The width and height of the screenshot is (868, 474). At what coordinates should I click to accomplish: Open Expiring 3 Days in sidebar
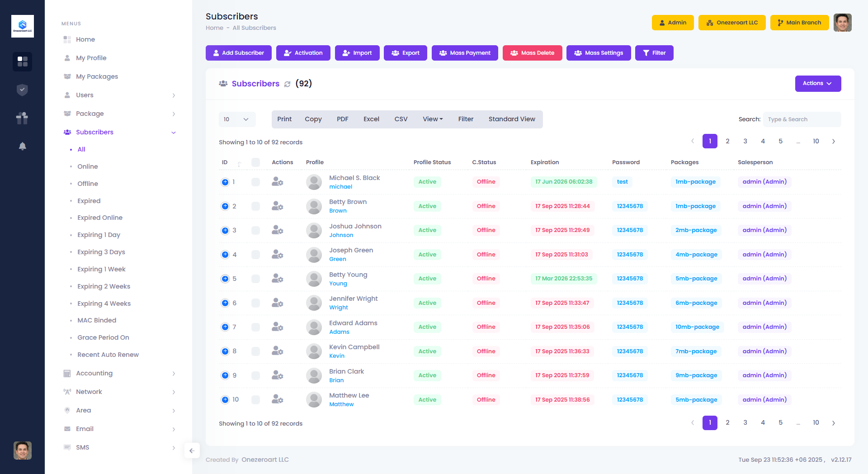(101, 252)
